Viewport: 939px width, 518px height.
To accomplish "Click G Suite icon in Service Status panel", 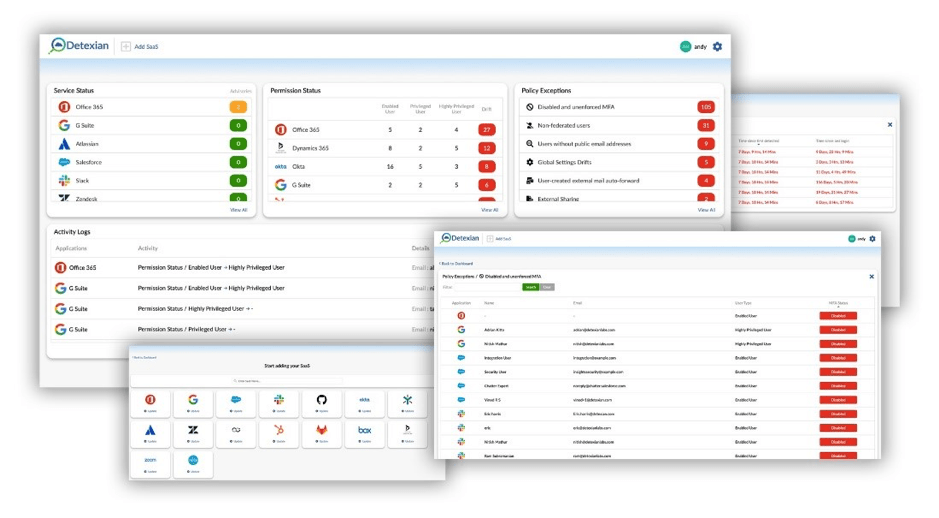I will tap(64, 125).
